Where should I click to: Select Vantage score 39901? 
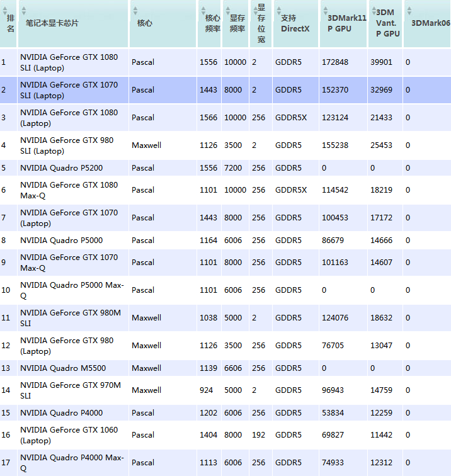coord(381,62)
